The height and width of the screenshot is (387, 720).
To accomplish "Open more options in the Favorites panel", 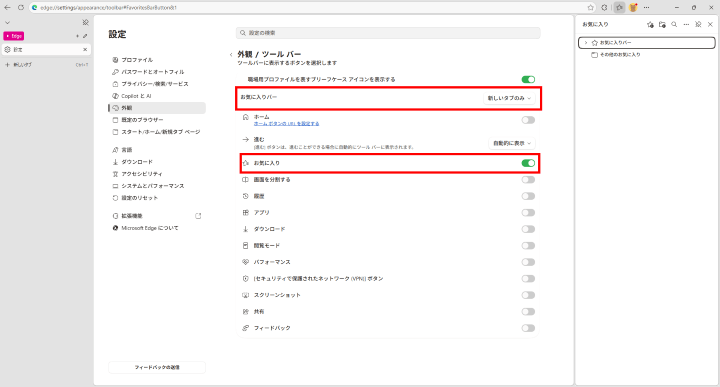I will coord(686,24).
